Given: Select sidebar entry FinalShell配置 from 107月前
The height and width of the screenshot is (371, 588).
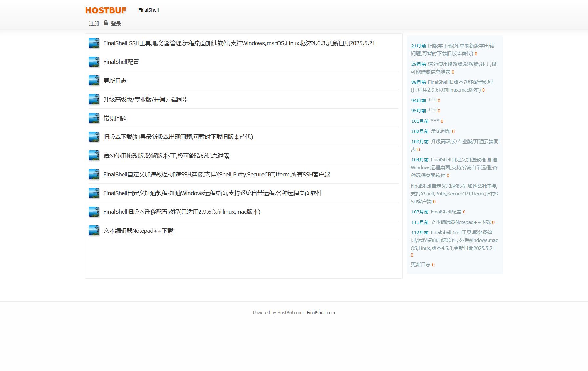Looking at the screenshot, I should pyautogui.click(x=446, y=212).
